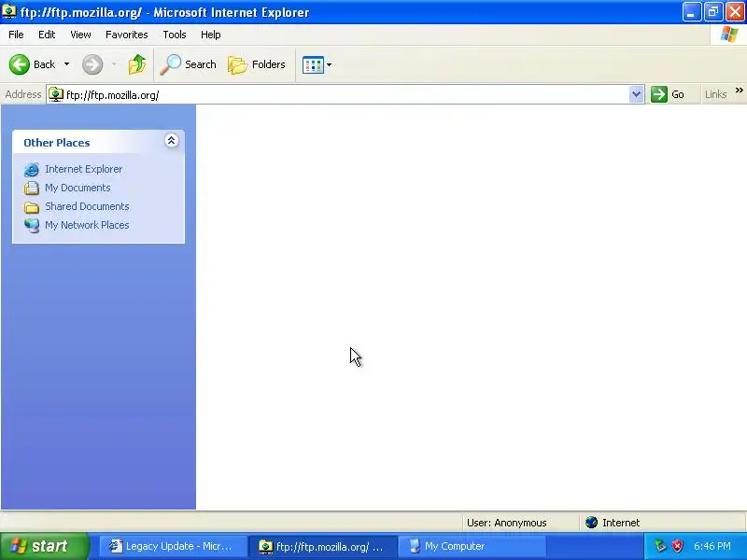
Task: Open Internet Explorer link in Other Places
Action: point(83,169)
